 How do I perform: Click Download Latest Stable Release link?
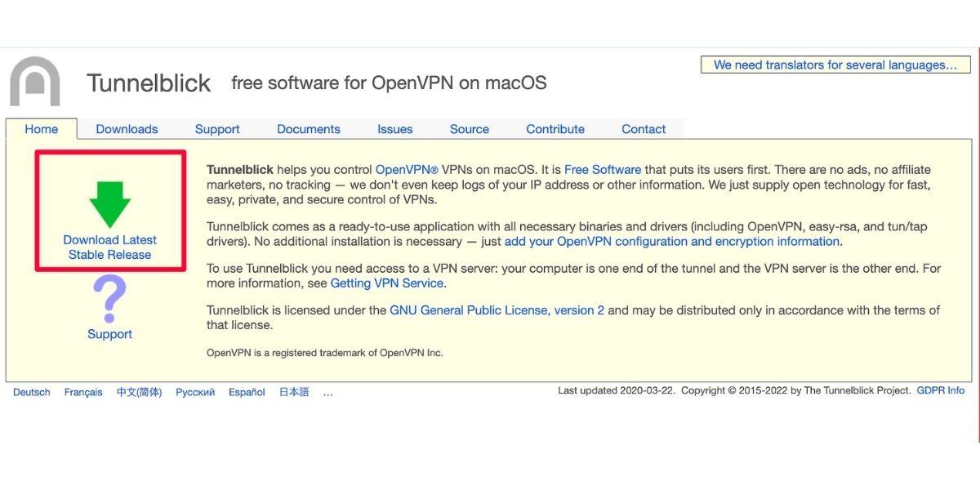pos(109,247)
